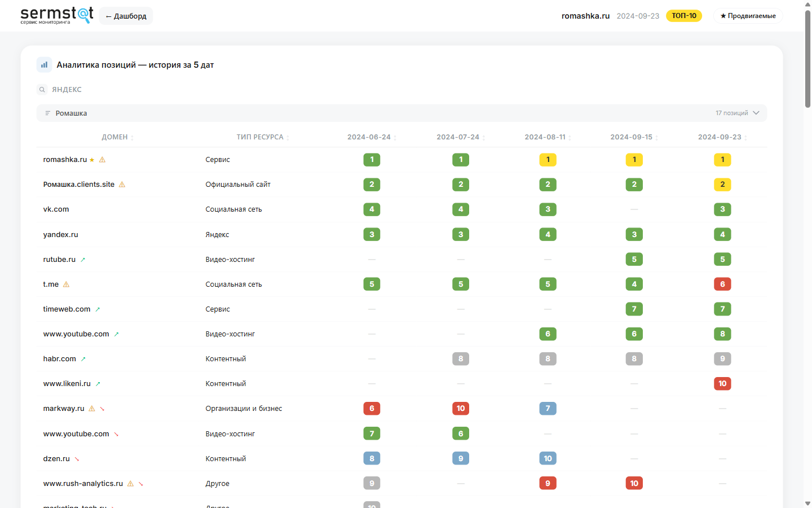Screen dimensions: 812x508
Task: Sort by the ТИП РЕСУРСА sort icon
Action: [288, 138]
